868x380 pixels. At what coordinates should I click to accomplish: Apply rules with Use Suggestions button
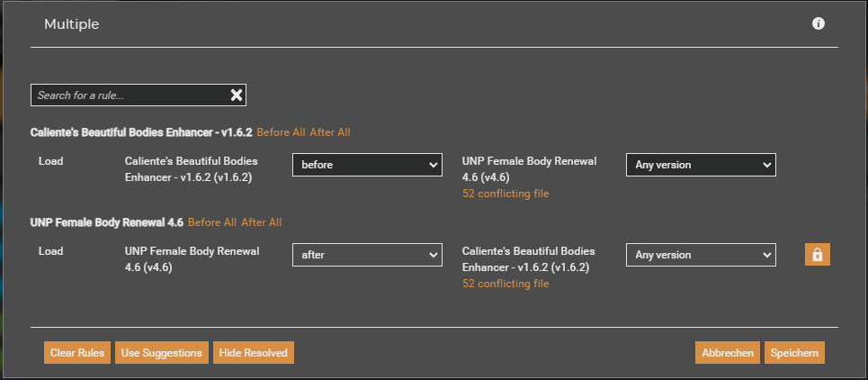point(162,353)
